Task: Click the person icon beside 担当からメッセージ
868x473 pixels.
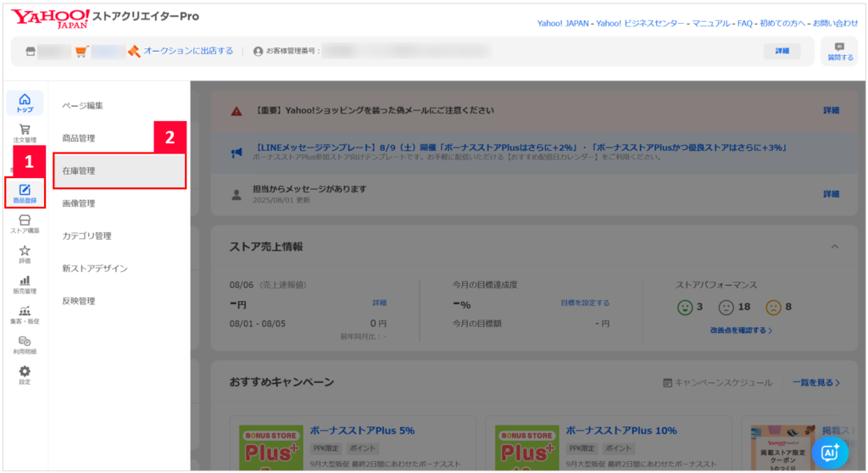Action: 236,194
